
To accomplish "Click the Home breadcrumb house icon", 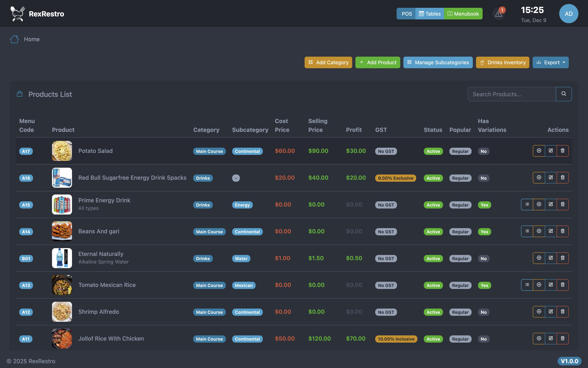I will (14, 39).
